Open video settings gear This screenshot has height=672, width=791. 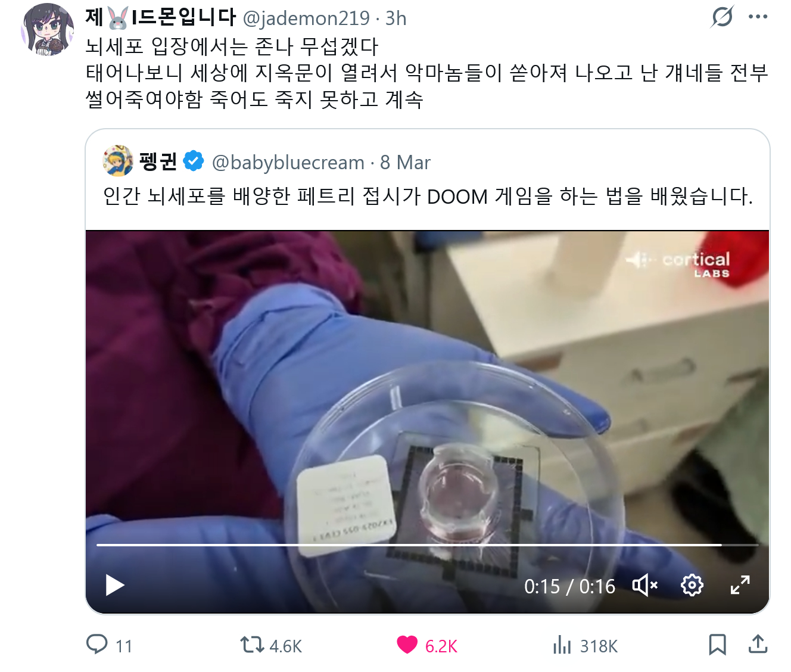pos(692,586)
